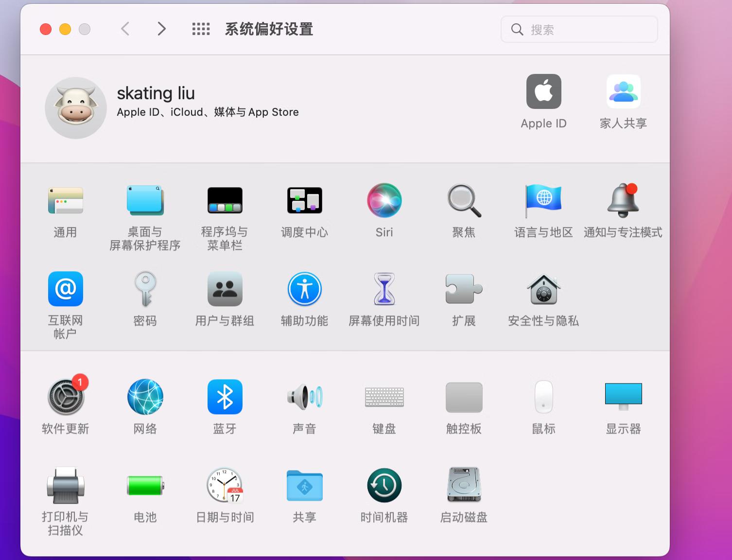Open 辅助功能 (Accessibility) preferences
732x560 pixels.
tap(304, 289)
